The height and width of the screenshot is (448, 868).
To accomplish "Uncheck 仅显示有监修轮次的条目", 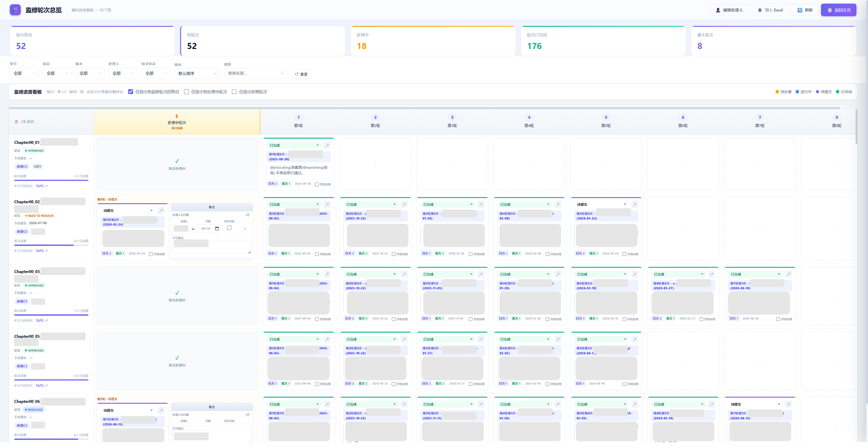I will 131,92.
